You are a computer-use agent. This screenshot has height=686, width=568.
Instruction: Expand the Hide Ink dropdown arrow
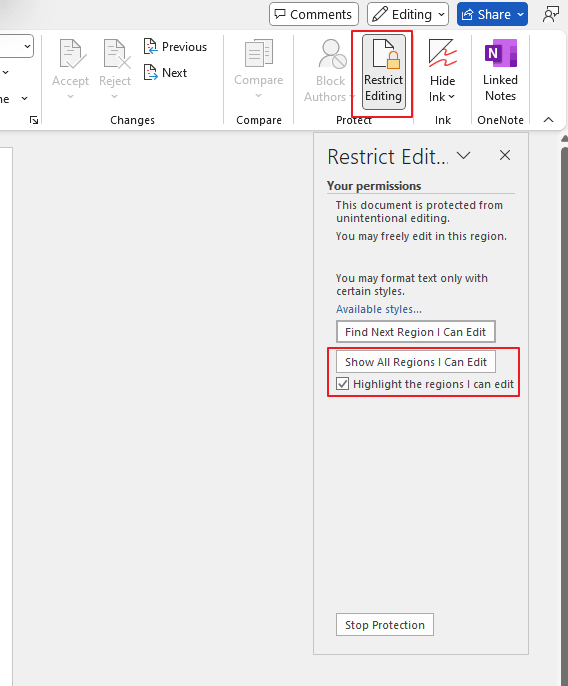click(x=452, y=97)
